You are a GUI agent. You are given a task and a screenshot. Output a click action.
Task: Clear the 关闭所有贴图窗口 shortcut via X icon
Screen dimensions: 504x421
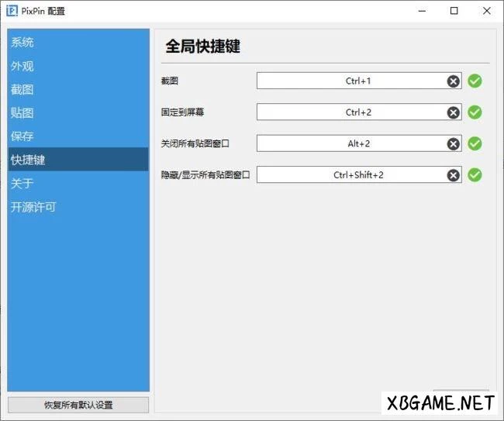coord(453,144)
